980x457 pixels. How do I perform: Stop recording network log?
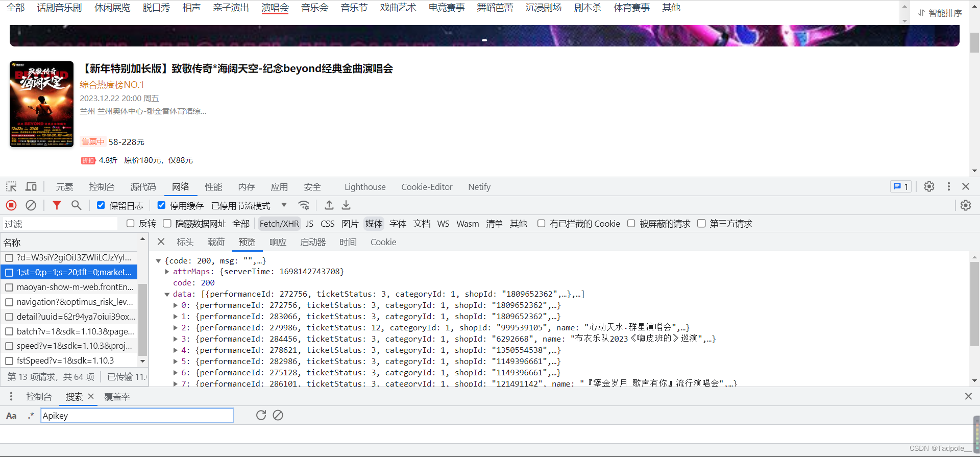click(x=11, y=205)
